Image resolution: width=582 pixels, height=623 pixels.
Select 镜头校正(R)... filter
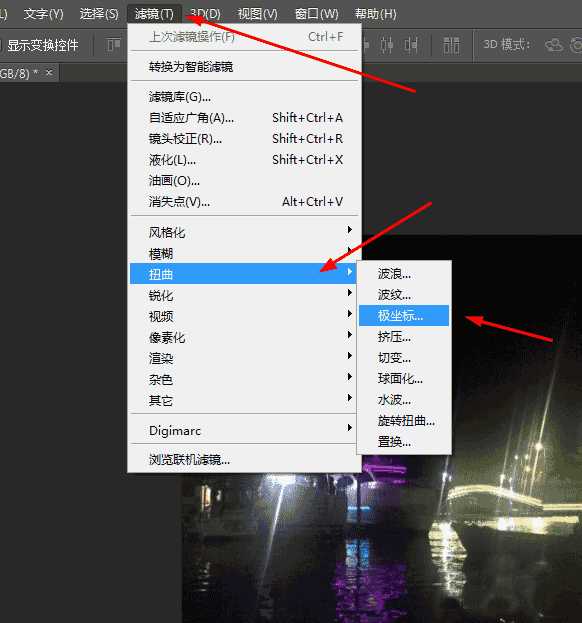pyautogui.click(x=244, y=139)
